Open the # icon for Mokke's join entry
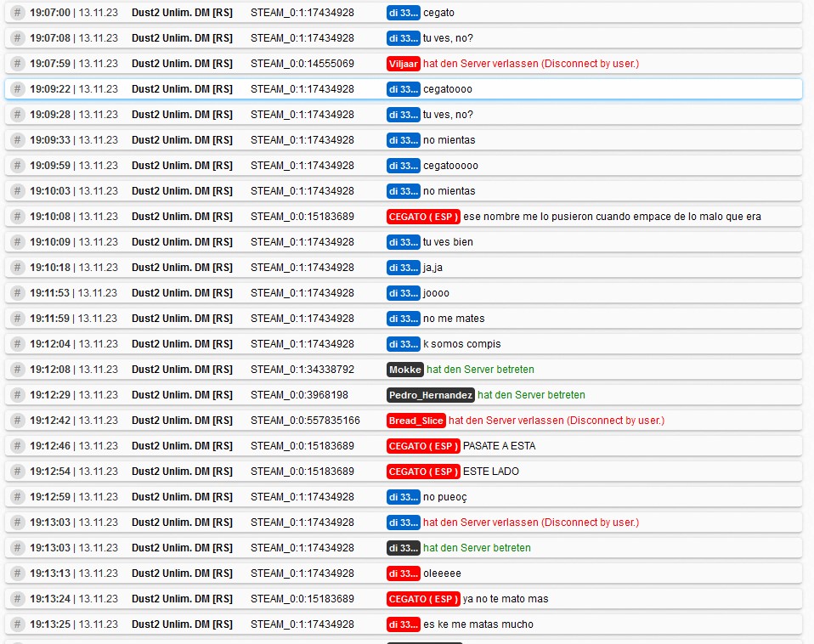814x644 pixels. tap(17, 370)
